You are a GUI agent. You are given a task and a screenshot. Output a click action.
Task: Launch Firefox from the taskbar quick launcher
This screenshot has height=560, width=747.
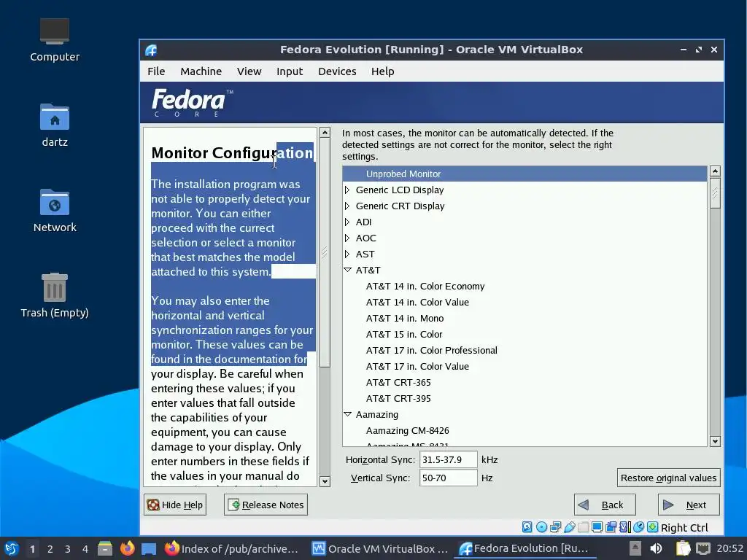point(127,548)
